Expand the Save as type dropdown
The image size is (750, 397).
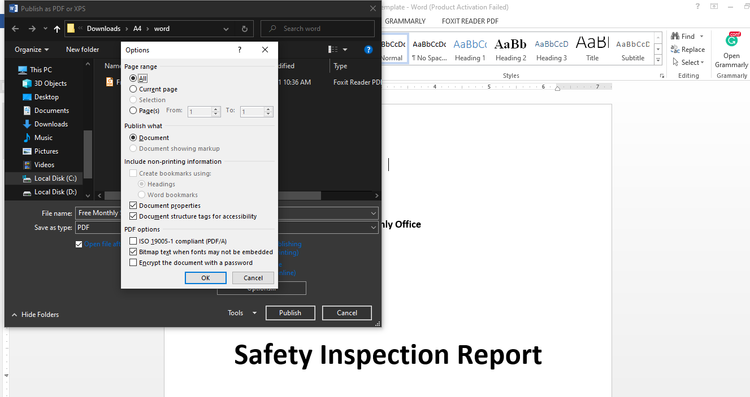[x=373, y=228]
